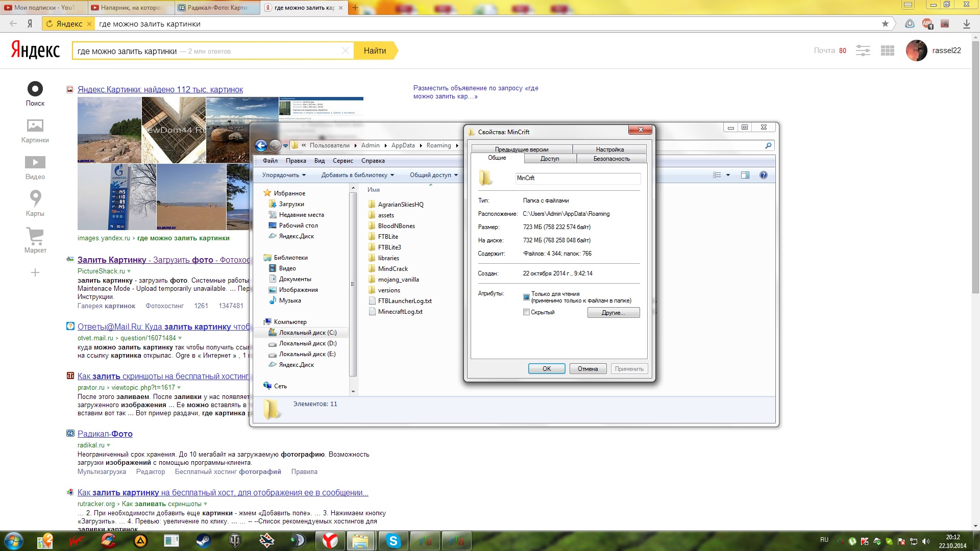The height and width of the screenshot is (551, 980).
Task: Expand the radikal.ru result arrow
Action: [108, 445]
